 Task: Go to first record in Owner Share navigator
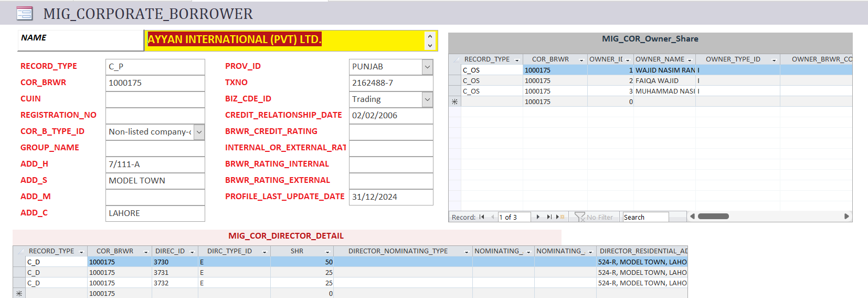click(x=482, y=217)
